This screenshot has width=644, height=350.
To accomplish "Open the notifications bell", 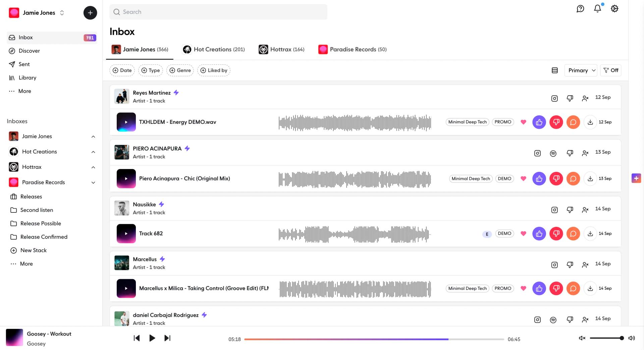I will pos(597,9).
